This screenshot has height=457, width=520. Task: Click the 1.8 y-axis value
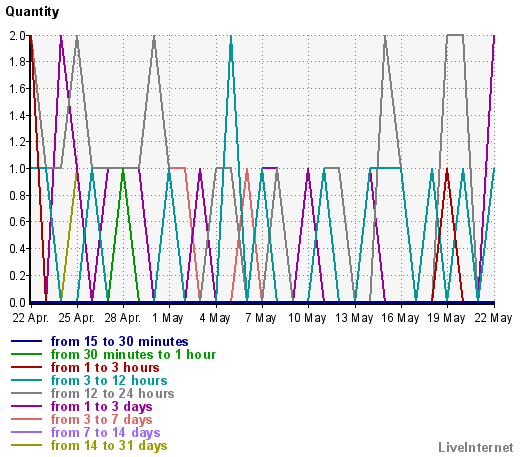(x=18, y=62)
